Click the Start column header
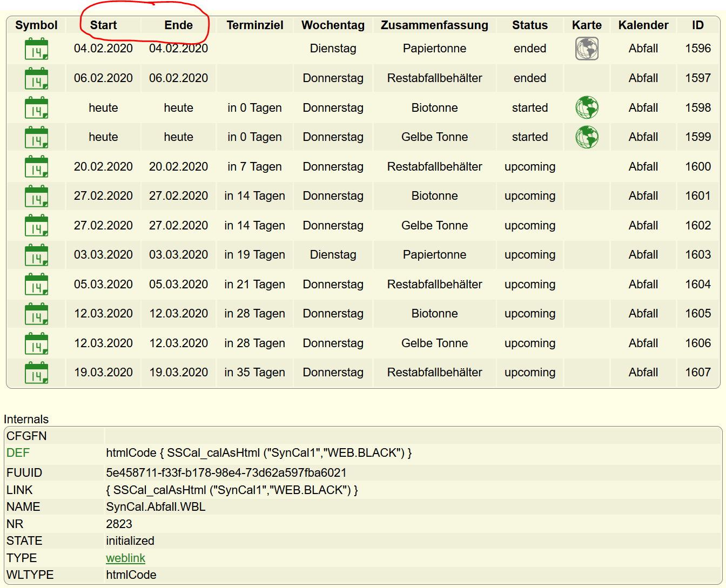The width and height of the screenshot is (726, 588). [x=103, y=25]
